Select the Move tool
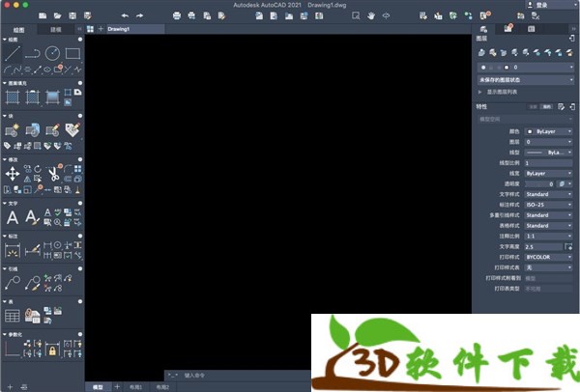Image resolution: width=580 pixels, height=392 pixels. point(13,174)
